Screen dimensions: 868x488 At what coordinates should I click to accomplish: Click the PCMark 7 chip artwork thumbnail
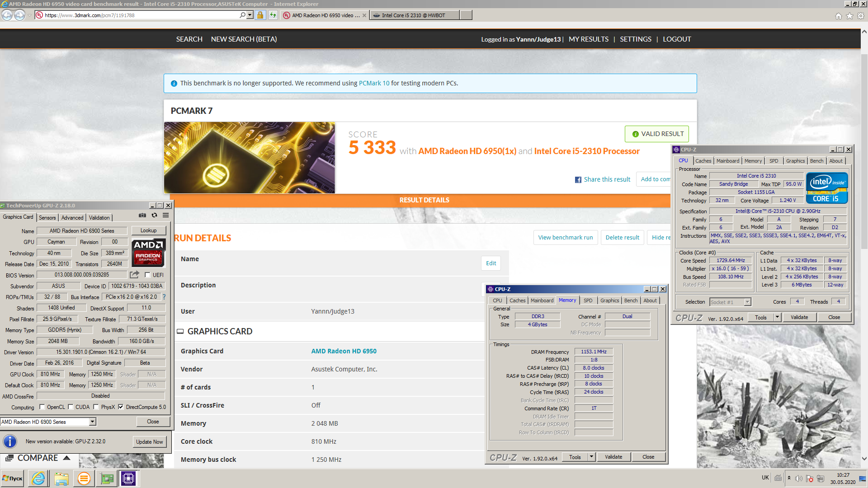click(250, 158)
